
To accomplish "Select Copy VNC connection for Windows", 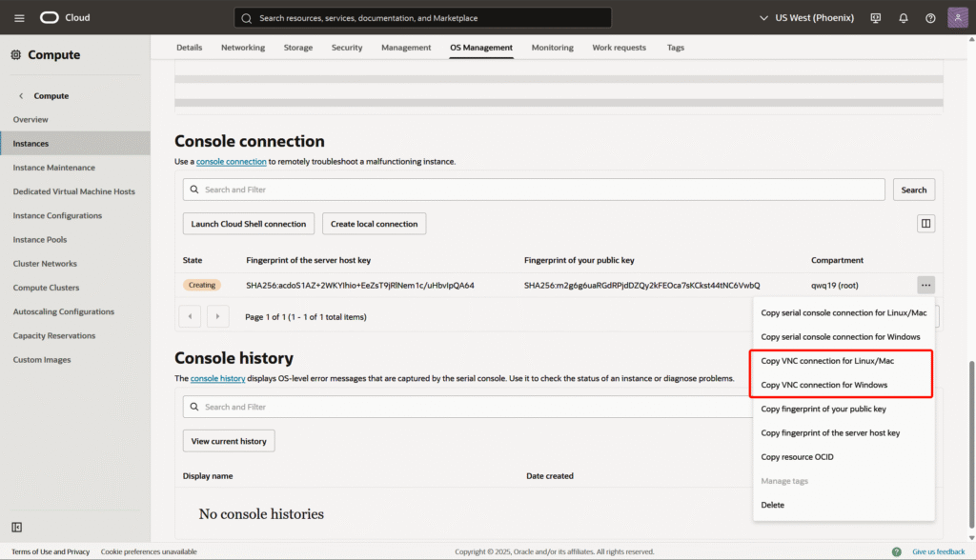I will pos(823,385).
